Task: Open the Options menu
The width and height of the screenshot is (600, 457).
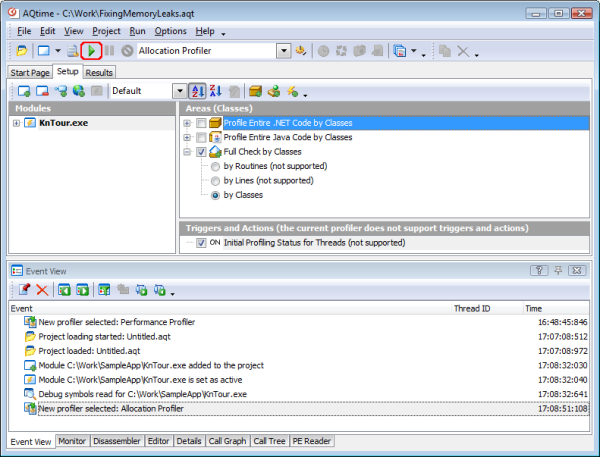Action: (171, 31)
